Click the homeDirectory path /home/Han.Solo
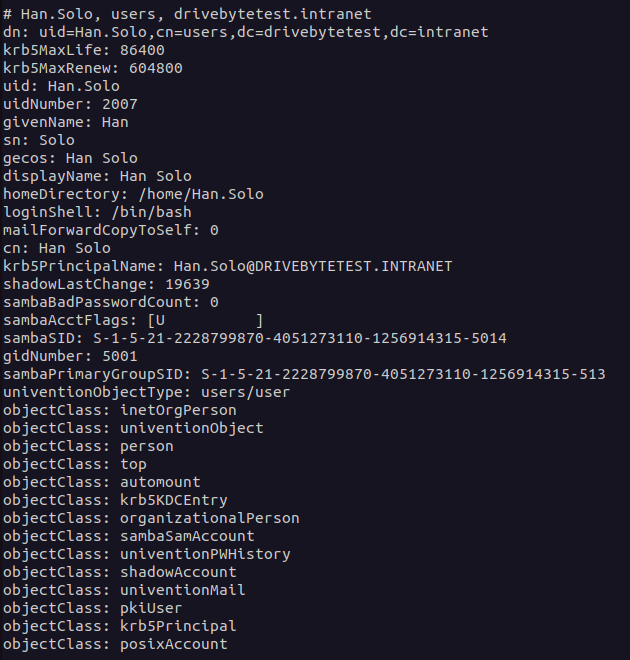 pyautogui.click(x=201, y=194)
